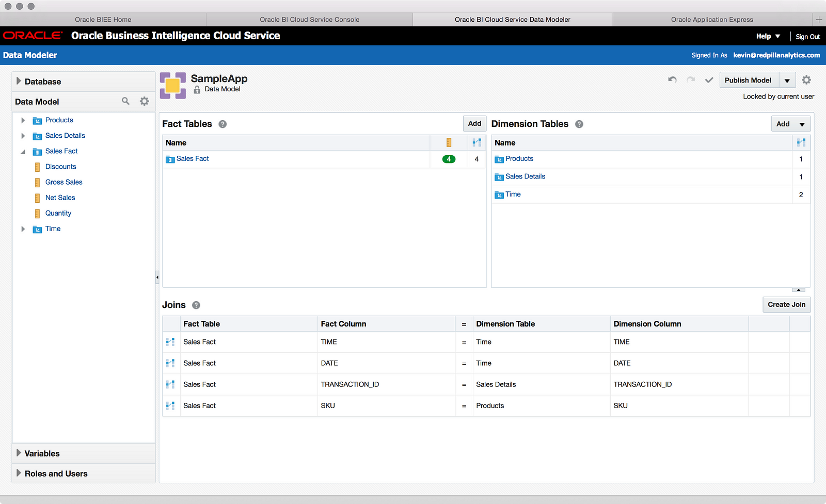The image size is (826, 504).
Task: Open the Publish Model dropdown arrow
Action: (x=787, y=80)
